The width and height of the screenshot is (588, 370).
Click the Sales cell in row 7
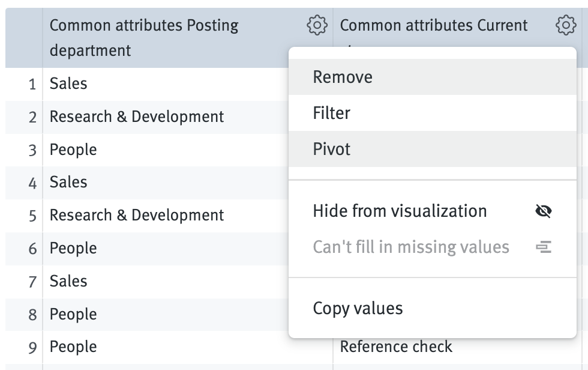coord(68,281)
